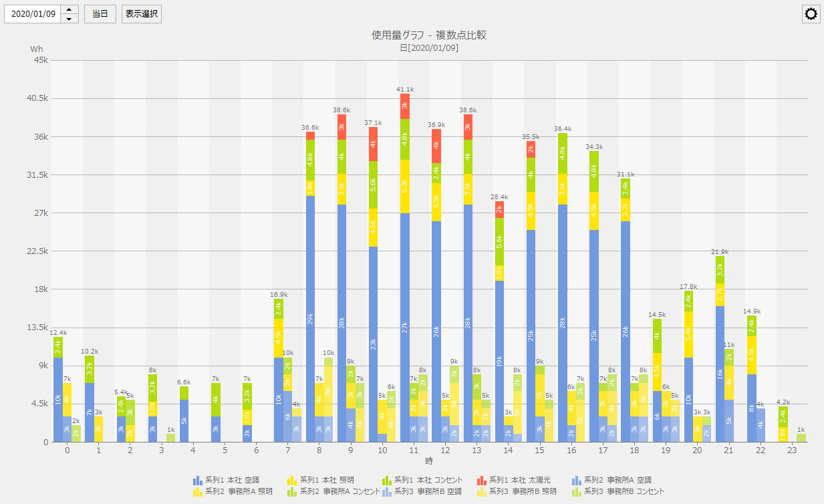This screenshot has height=504, width=824.
Task: Open the 表示選択 selection dialog
Action: pos(142,13)
